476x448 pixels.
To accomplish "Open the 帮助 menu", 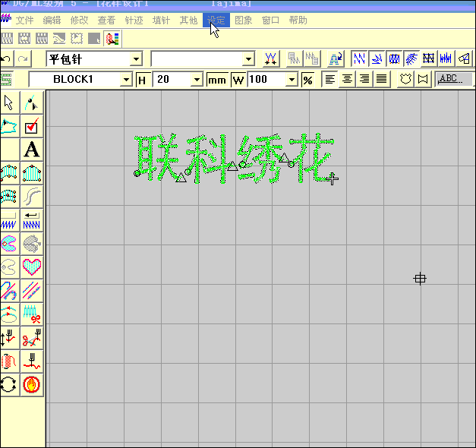I will coord(298,20).
